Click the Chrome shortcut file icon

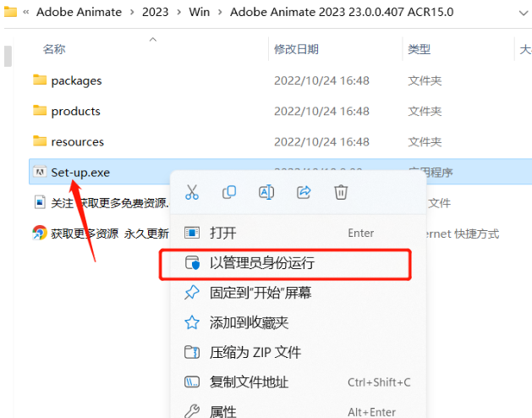40,233
